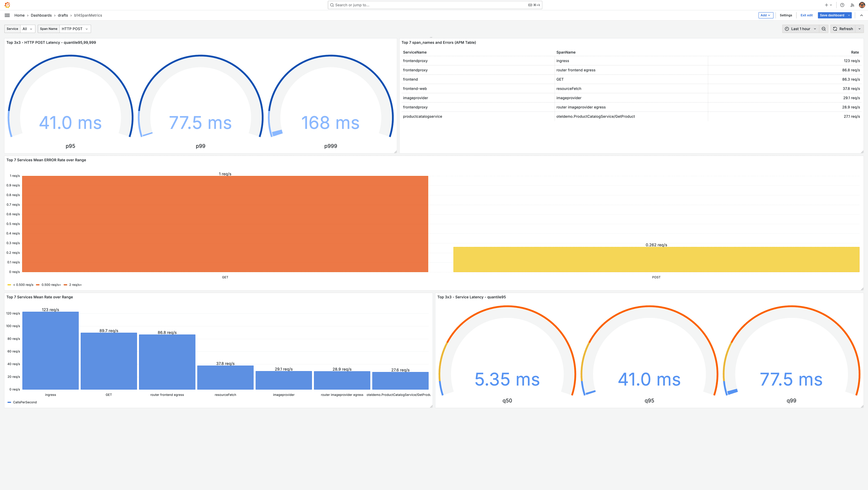
Task: Click the Top 7 Services Mean Rate title
Action: pos(39,297)
